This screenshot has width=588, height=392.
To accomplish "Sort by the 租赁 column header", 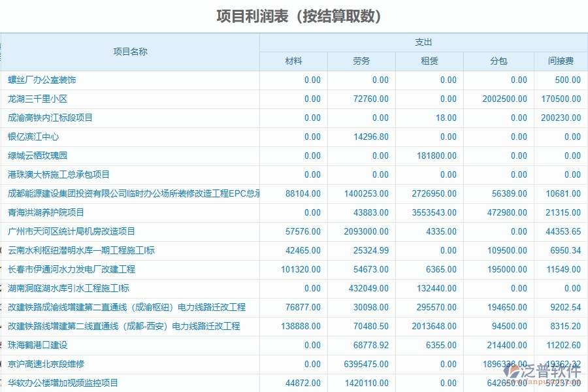I will pyautogui.click(x=429, y=61).
